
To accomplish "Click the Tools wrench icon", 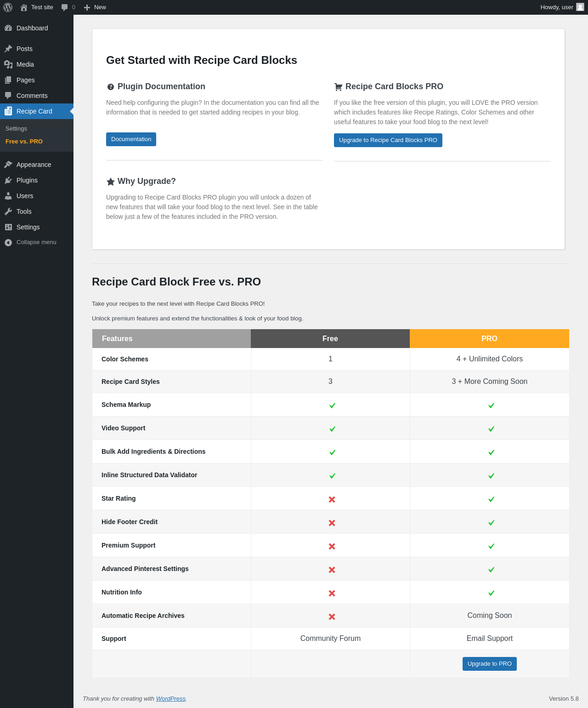I will coord(8,211).
